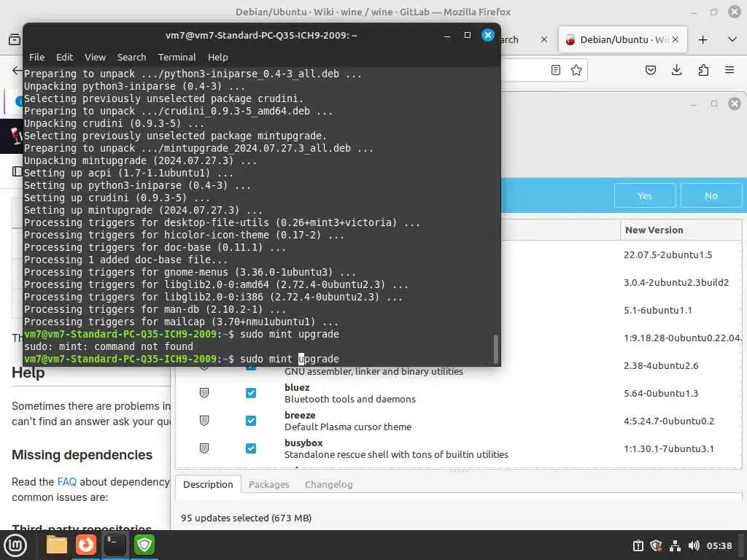
Task: Open Firefox View icon at tab bar start
Action: click(15, 39)
